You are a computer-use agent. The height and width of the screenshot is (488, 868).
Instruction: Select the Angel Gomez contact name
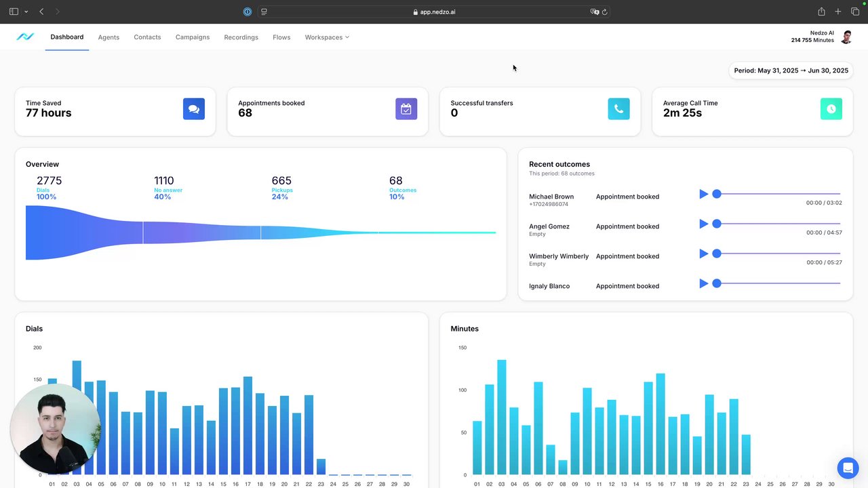549,226
